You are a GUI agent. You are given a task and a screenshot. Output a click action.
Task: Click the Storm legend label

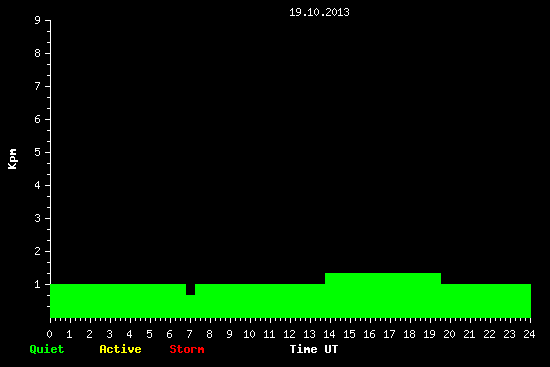pyautogui.click(x=187, y=349)
